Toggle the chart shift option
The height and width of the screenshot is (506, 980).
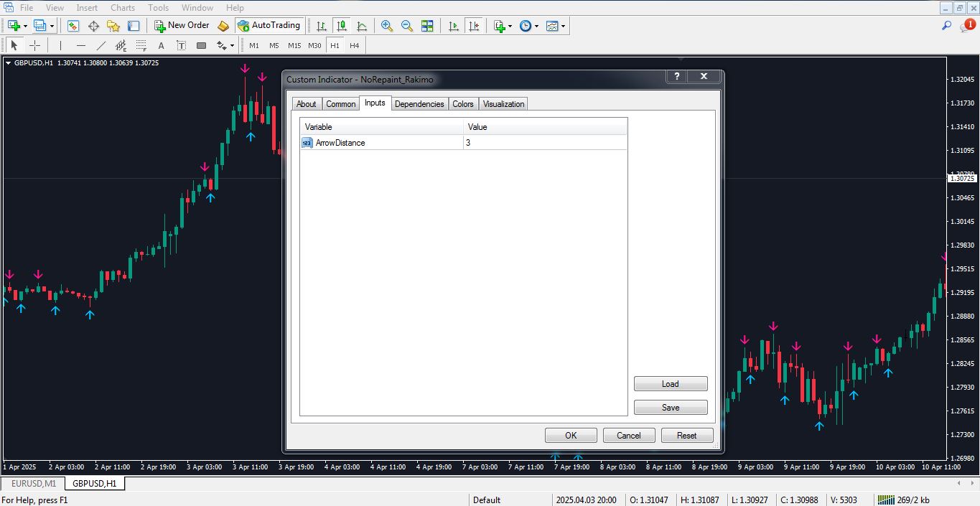click(x=474, y=26)
